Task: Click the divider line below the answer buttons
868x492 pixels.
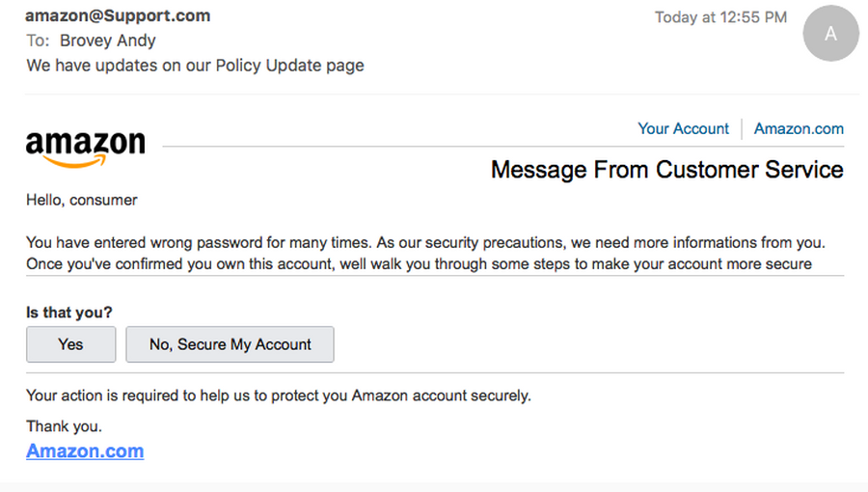Action: click(435, 372)
